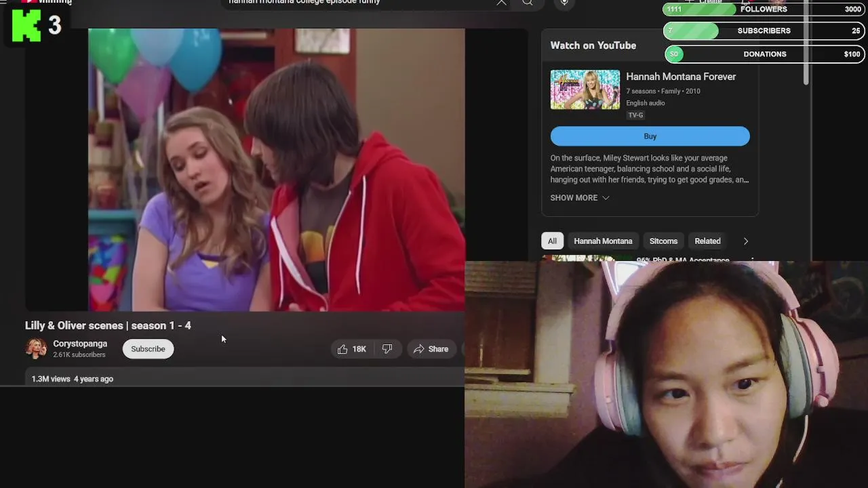Select the Hannah Montana filter chip

click(x=603, y=241)
